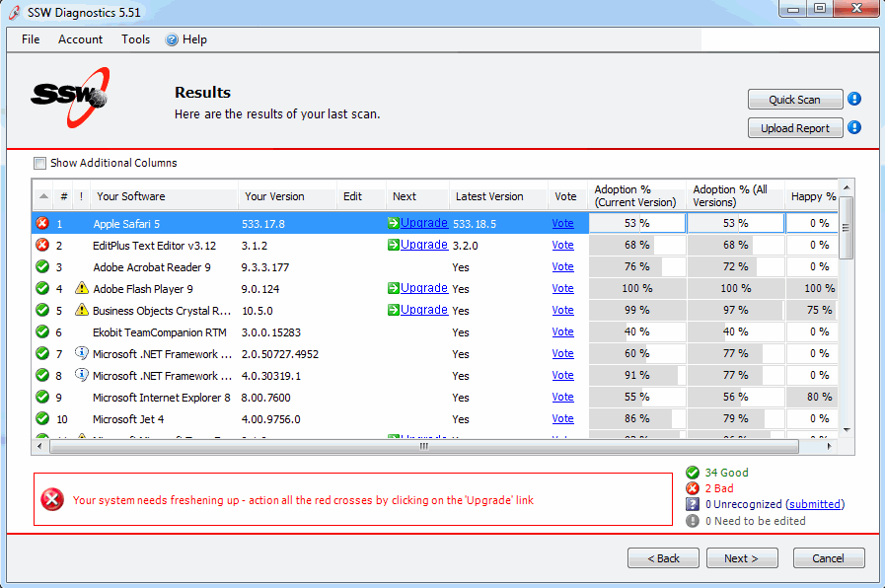Click green upgrade arrow icon for EditPlus Text Editor
This screenshot has height=588, width=885.
(x=394, y=245)
